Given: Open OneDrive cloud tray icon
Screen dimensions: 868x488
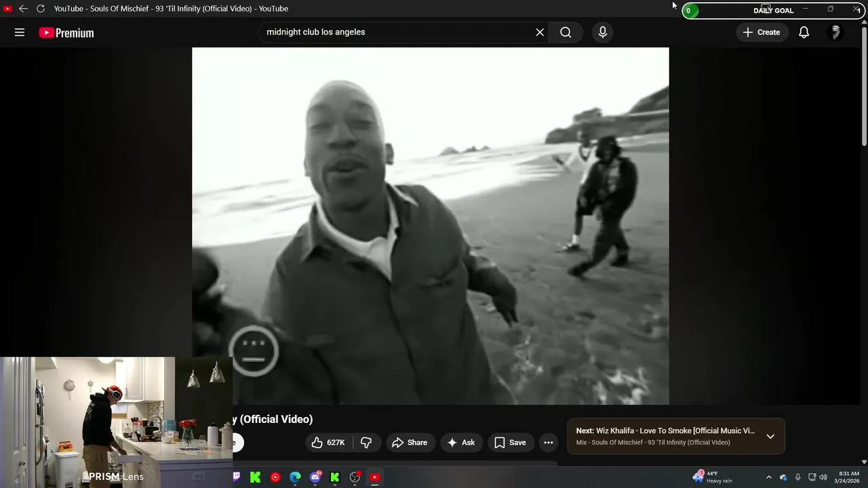Looking at the screenshot, I should [783, 477].
